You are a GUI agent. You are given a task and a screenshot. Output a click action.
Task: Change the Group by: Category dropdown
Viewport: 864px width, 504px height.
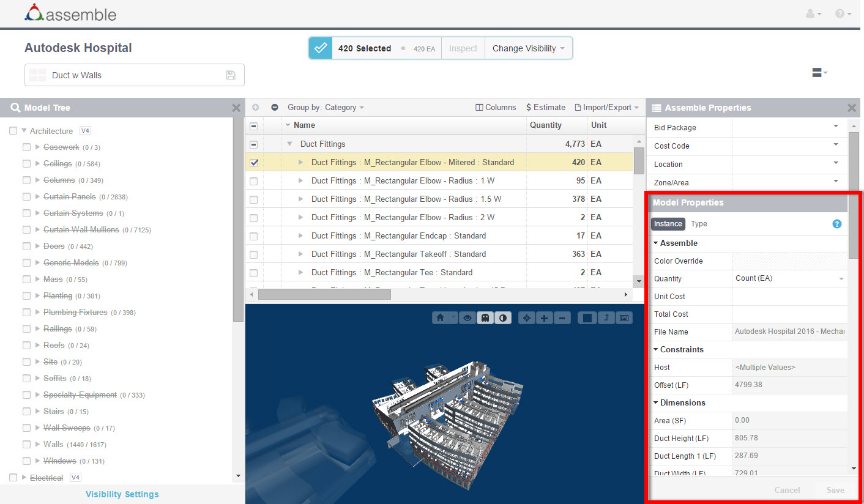coord(326,107)
